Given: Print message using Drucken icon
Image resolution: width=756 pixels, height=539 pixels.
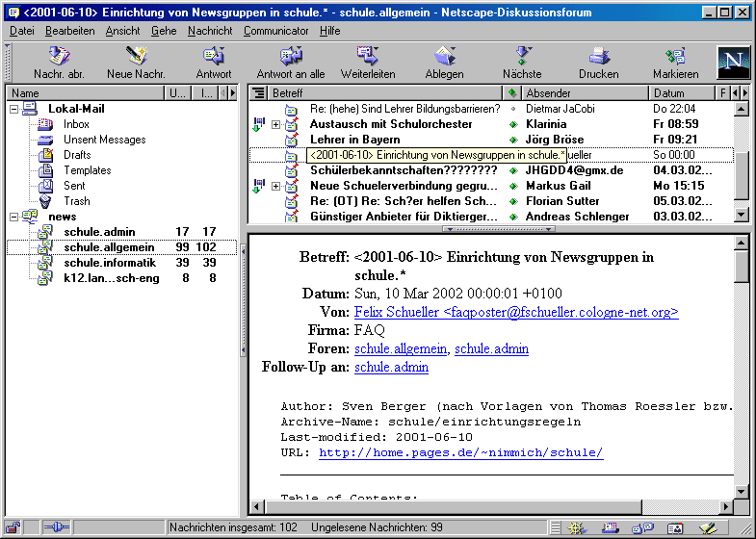Looking at the screenshot, I should tap(599, 62).
